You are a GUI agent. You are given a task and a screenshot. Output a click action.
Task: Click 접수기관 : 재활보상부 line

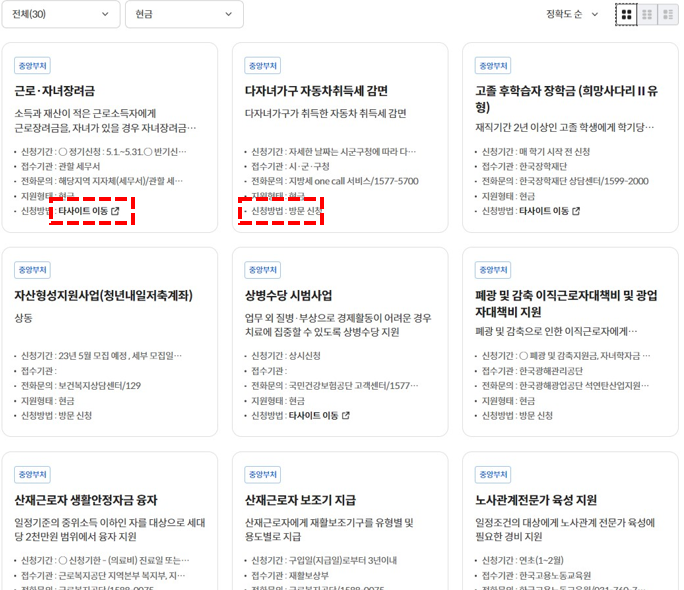click(x=290, y=576)
